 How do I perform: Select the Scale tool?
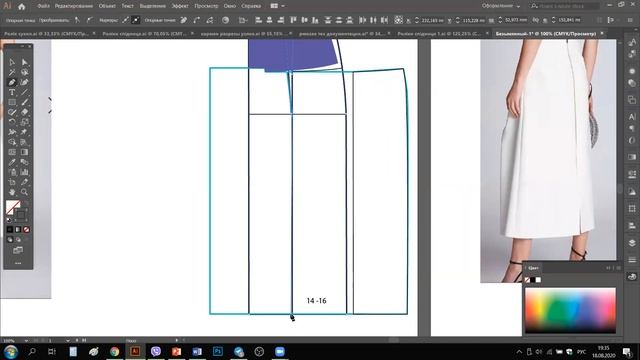pyautogui.click(x=24, y=122)
